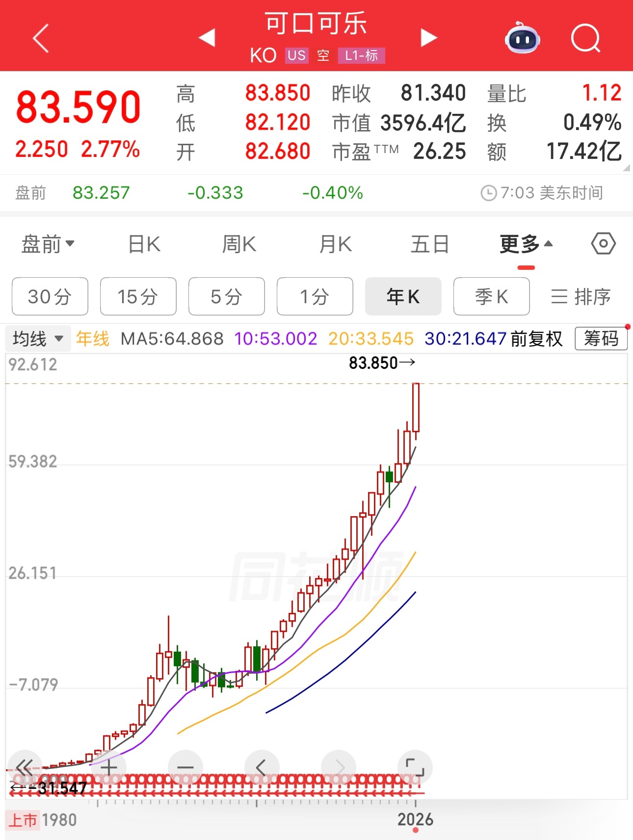633x840 pixels.
Task: Select the 15分 period
Action: coord(138,296)
